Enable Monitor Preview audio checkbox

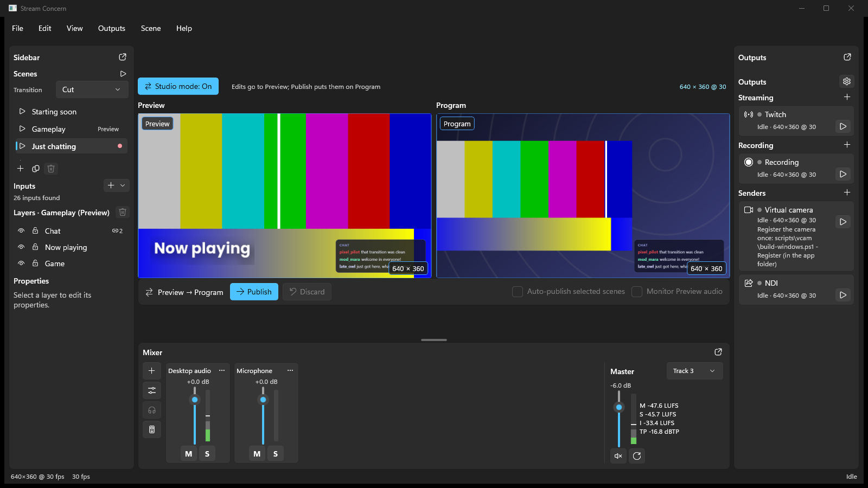637,292
